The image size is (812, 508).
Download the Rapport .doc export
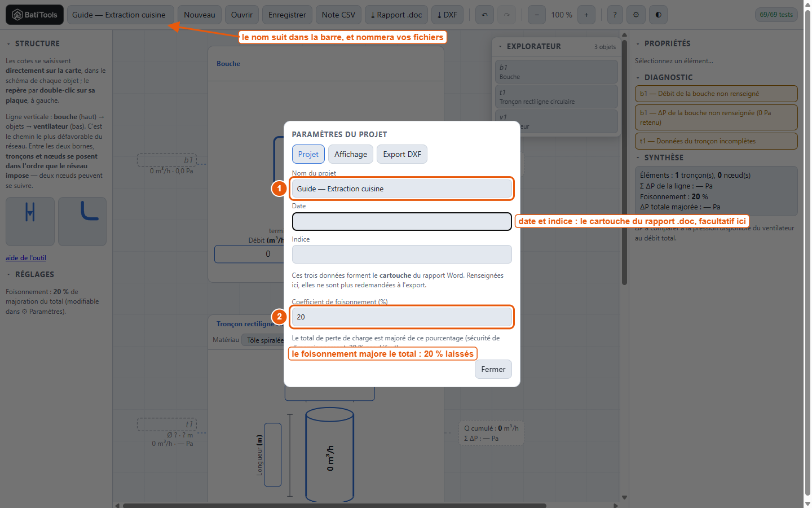point(396,15)
